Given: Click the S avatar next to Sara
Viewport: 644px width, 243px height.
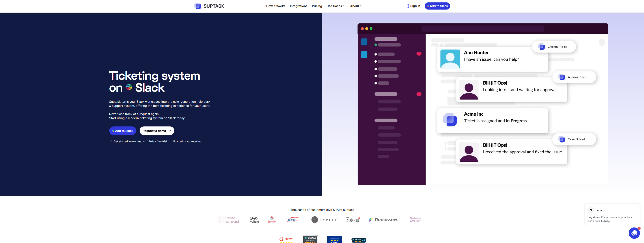Looking at the screenshot, I should click(x=591, y=210).
